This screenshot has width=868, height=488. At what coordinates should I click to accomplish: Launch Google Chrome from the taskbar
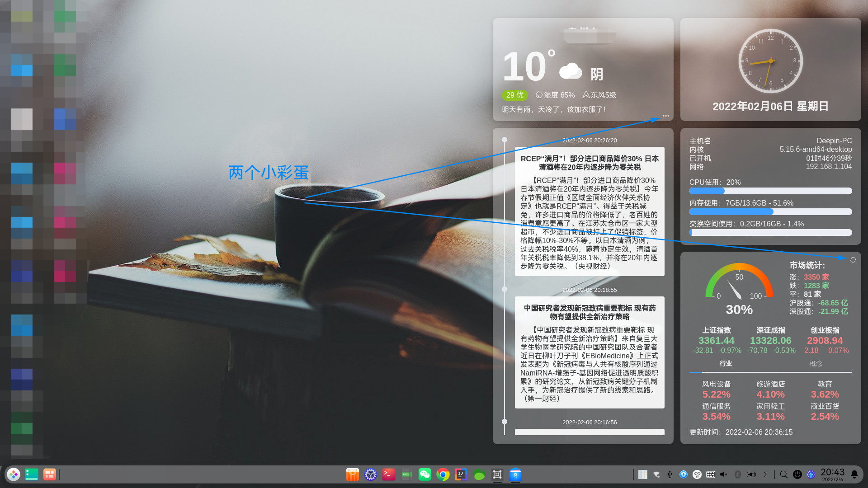(443, 474)
